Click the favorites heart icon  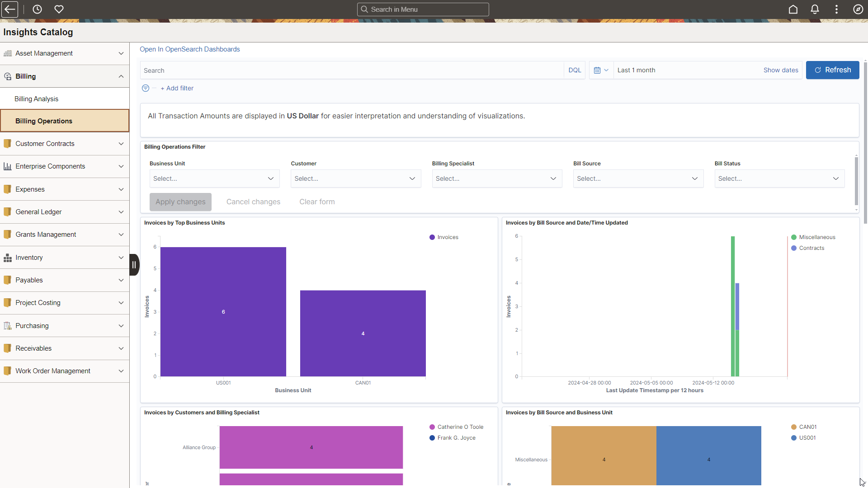pyautogui.click(x=58, y=9)
